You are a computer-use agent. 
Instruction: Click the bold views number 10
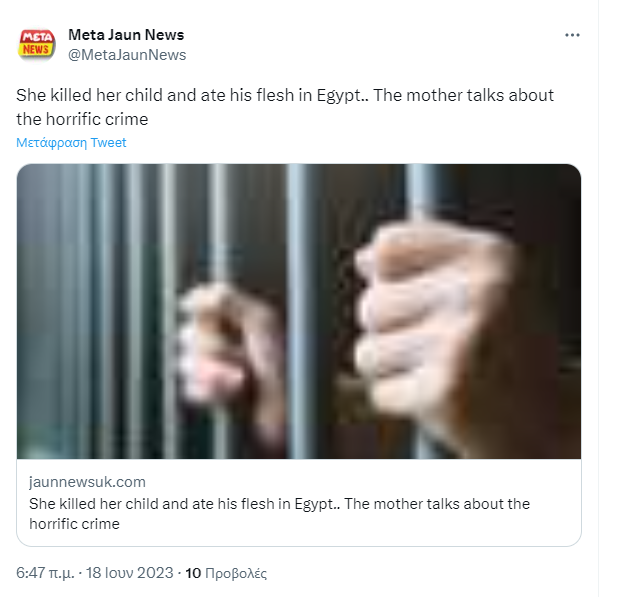click(x=193, y=573)
